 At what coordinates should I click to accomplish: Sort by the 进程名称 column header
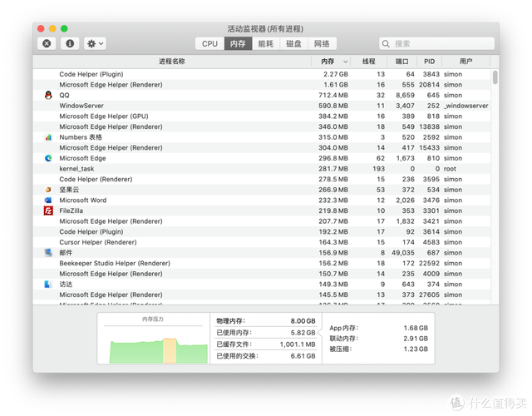(x=171, y=62)
